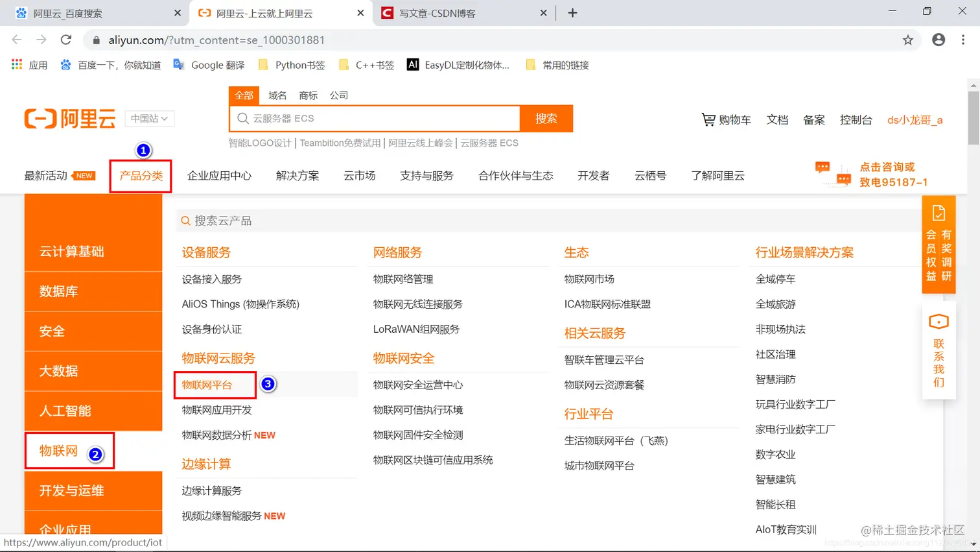
Task: Select the 全部 search category tab
Action: pyautogui.click(x=244, y=95)
